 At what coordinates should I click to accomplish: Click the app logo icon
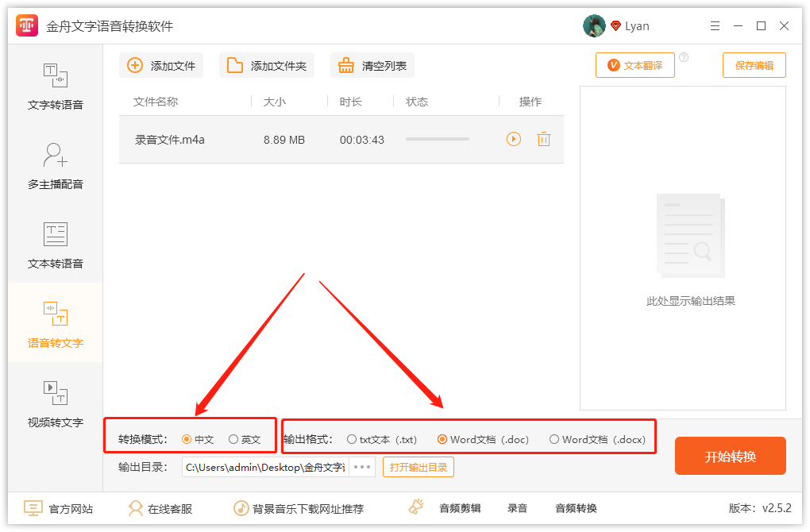(27, 26)
